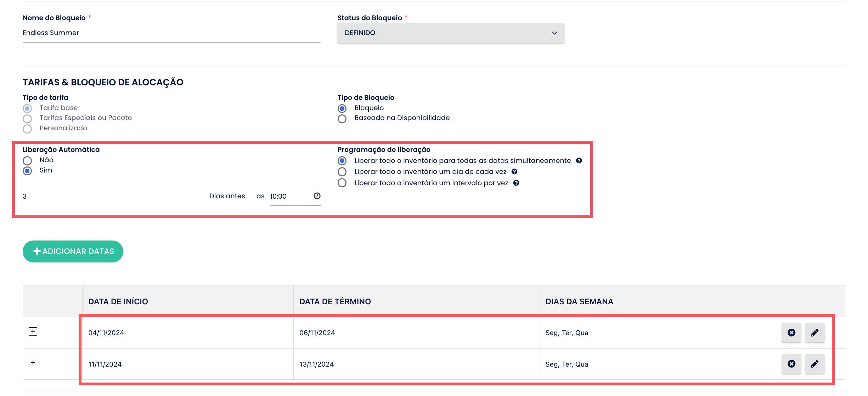This screenshot has width=868, height=396.
Task: Click the 'Dias antes' number field
Action: pyautogui.click(x=113, y=197)
